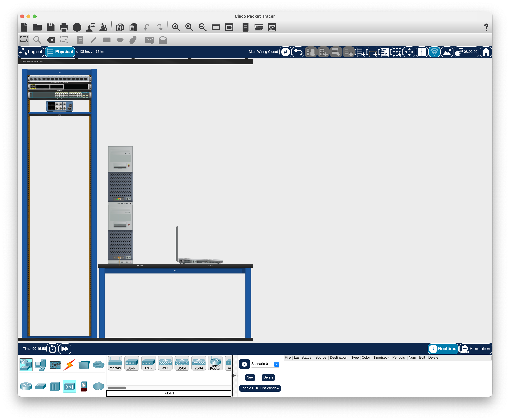
Task: Open help with the question mark
Action: (x=486, y=27)
